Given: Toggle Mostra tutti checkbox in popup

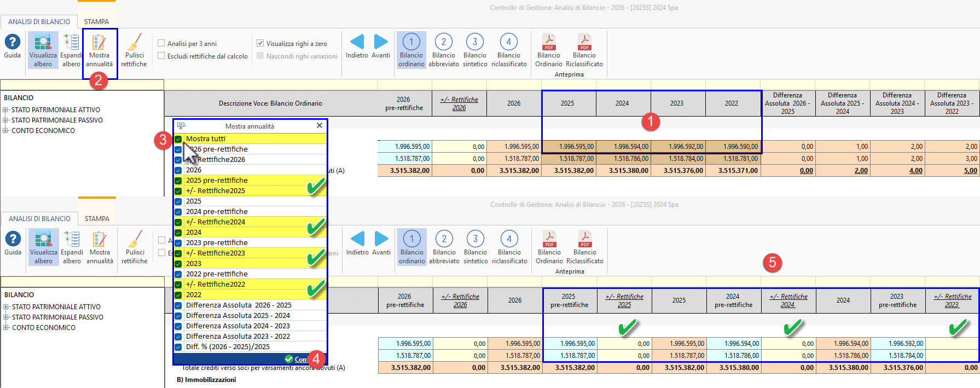Looking at the screenshot, I should pos(178,139).
